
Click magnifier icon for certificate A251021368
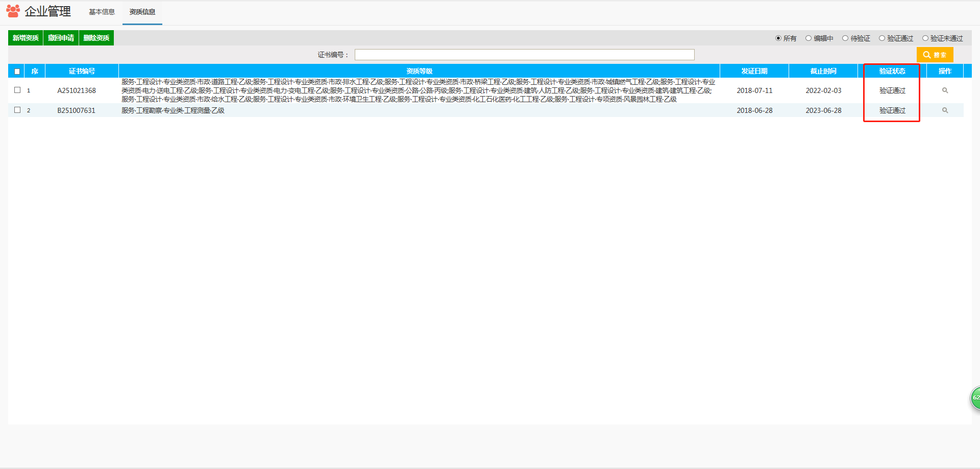945,90
